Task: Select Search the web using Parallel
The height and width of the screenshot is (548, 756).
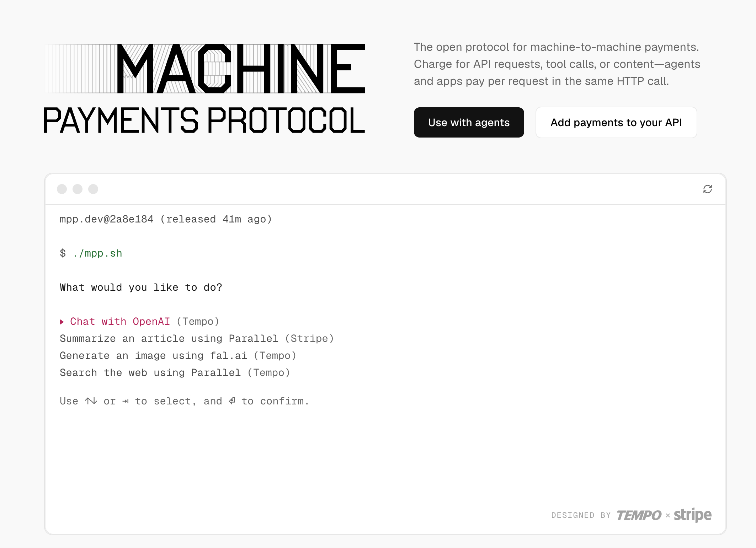Action: pos(174,372)
